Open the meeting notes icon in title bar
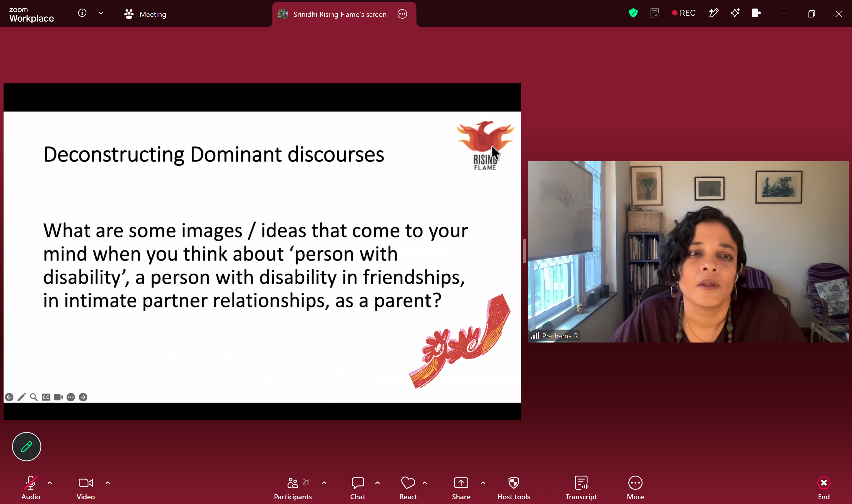 [x=655, y=13]
